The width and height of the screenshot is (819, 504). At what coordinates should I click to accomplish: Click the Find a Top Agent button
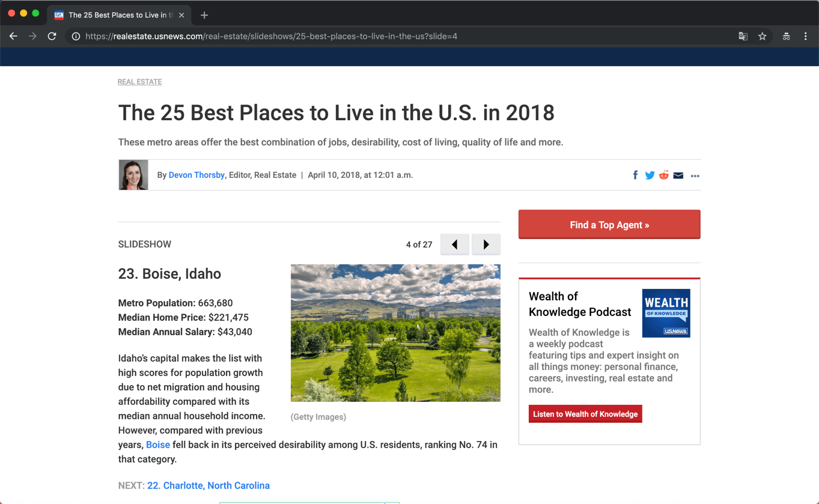pos(609,225)
